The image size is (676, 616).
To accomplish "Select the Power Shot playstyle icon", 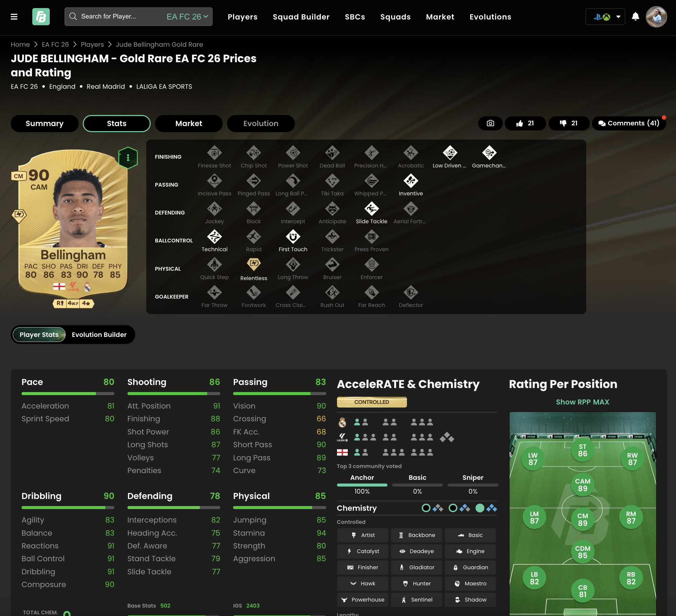I will coord(293,153).
